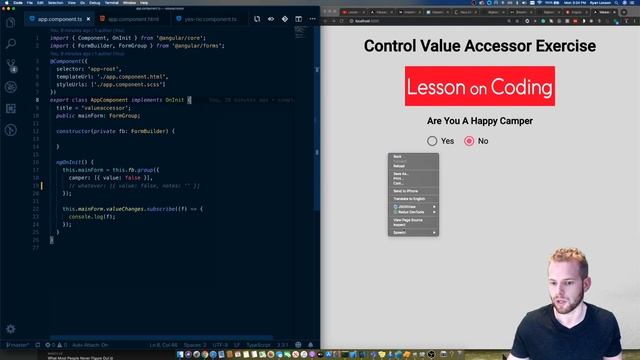Screen dimensions: 640x360
Task: Open the Terminal menu in menu bar
Action: 111,3
